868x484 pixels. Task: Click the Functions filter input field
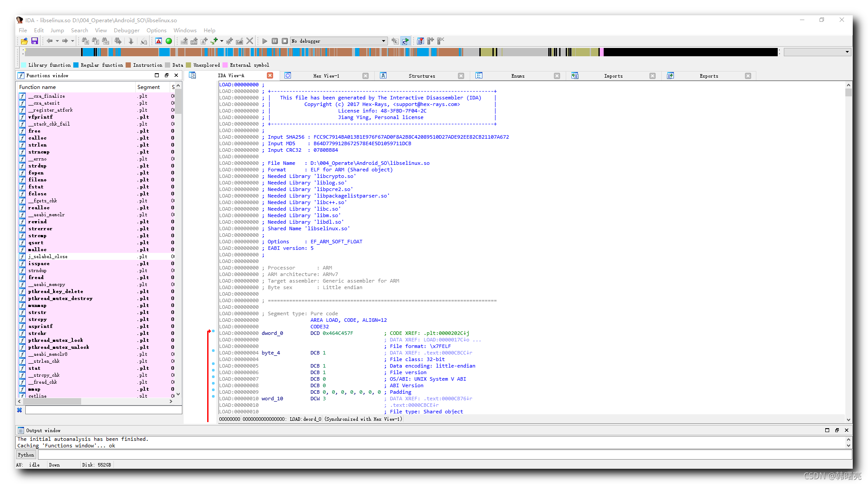coord(103,410)
